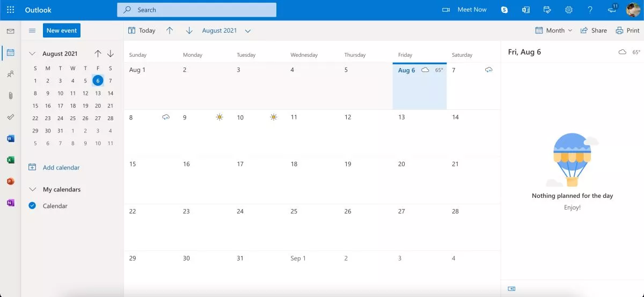The width and height of the screenshot is (644, 297).
Task: Click the Fri, Aug 6 heading
Action: click(524, 52)
